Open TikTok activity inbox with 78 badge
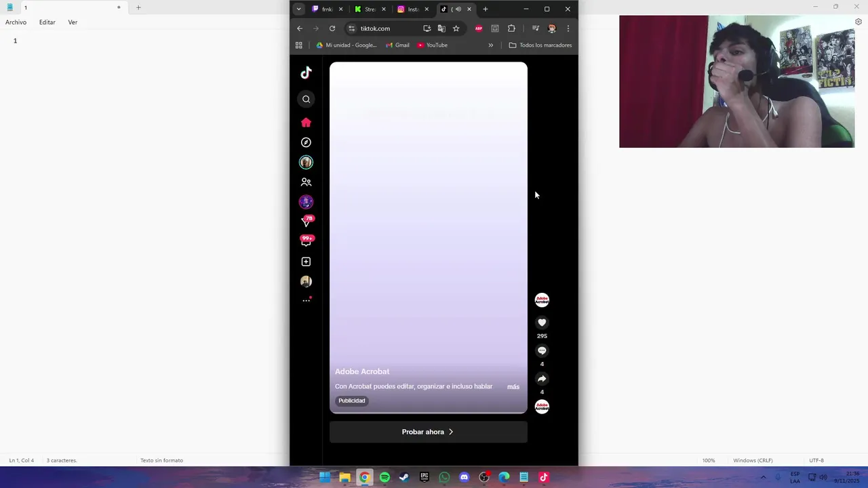The width and height of the screenshot is (868, 488). click(306, 221)
